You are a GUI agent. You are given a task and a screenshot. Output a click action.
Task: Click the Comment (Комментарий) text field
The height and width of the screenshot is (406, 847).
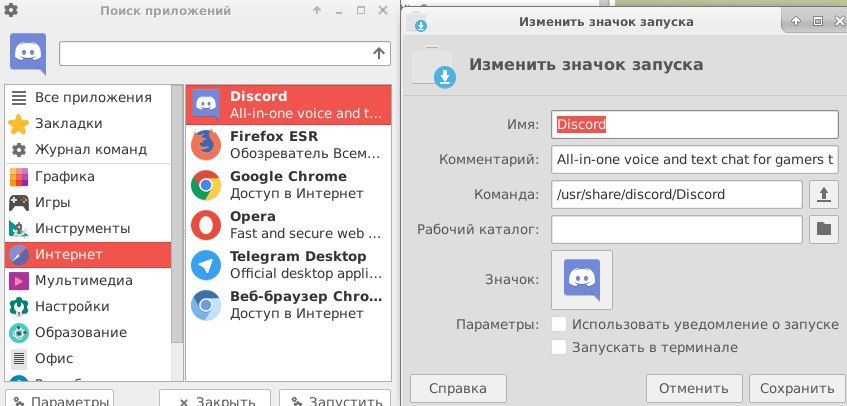(x=695, y=160)
